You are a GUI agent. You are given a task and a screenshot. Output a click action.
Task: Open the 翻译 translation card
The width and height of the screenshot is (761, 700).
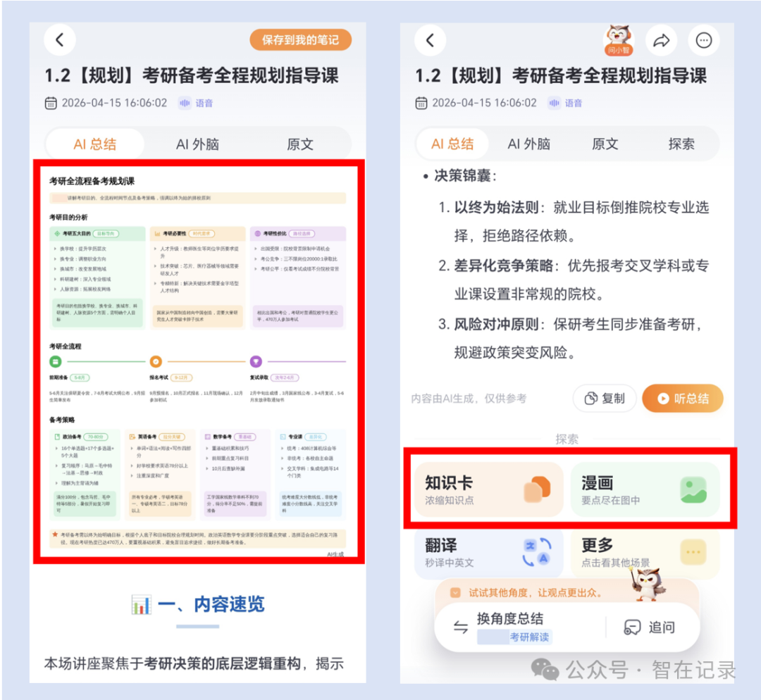pos(489,553)
